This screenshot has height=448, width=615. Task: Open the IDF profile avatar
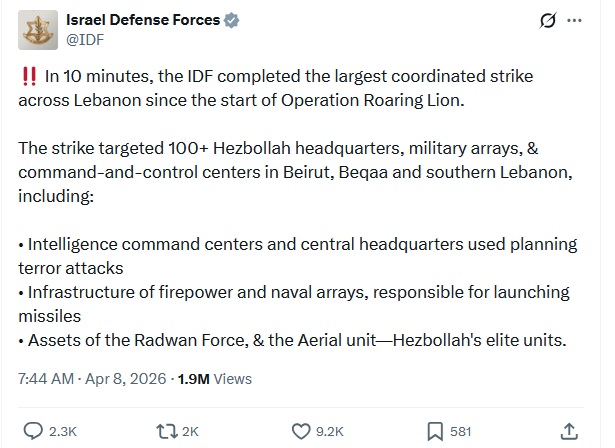click(x=39, y=29)
